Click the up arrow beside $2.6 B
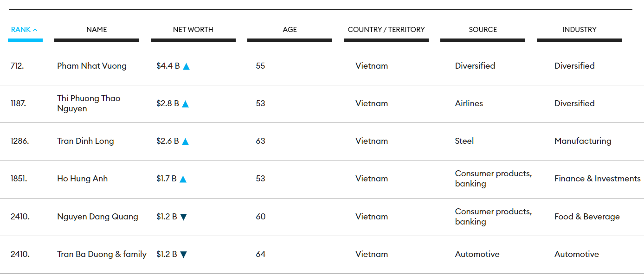The image size is (644, 276). pos(186,141)
